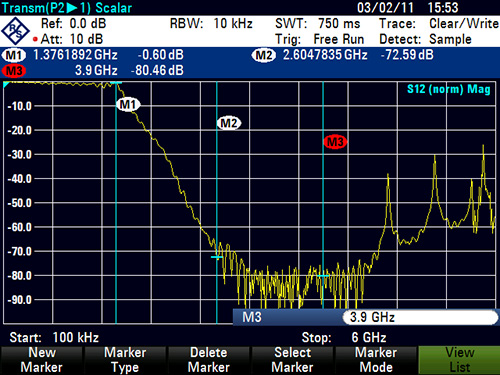Click the M2 frequency 2.6047835 GHz
Screen dimensions: 500x375
(x=325, y=55)
